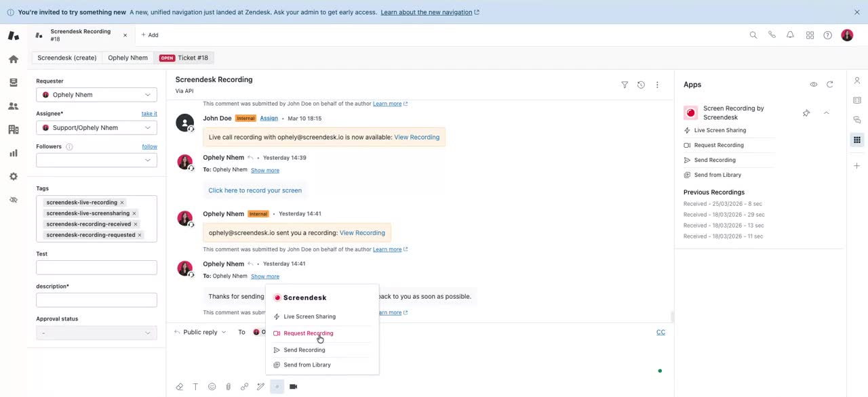Open the Apps grid icon in right rail
868x397 pixels.
click(857, 140)
